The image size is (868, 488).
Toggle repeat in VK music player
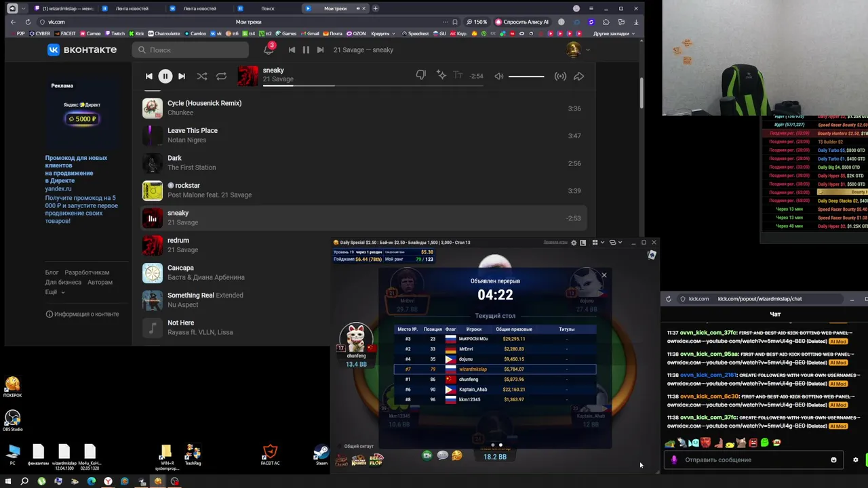(221, 76)
